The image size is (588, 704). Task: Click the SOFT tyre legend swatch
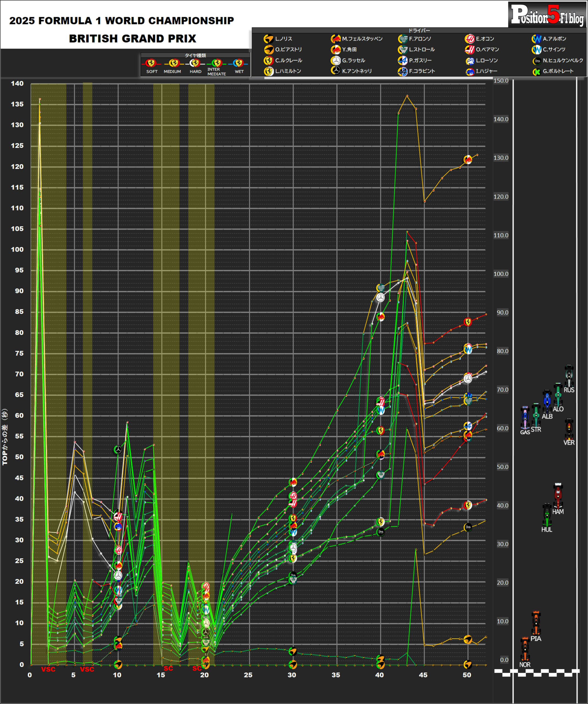click(x=151, y=63)
